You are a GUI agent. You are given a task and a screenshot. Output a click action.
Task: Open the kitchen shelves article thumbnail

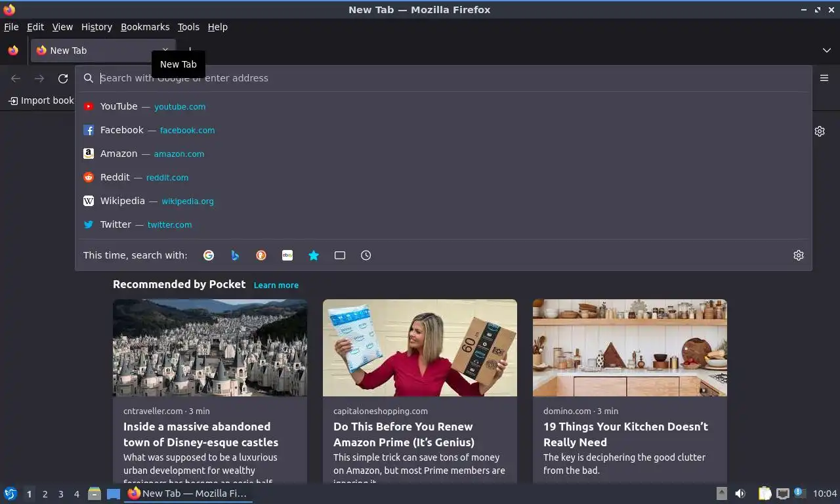pyautogui.click(x=630, y=348)
